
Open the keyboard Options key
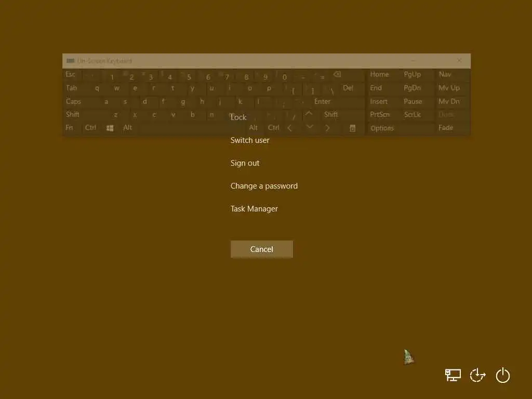[382, 128]
